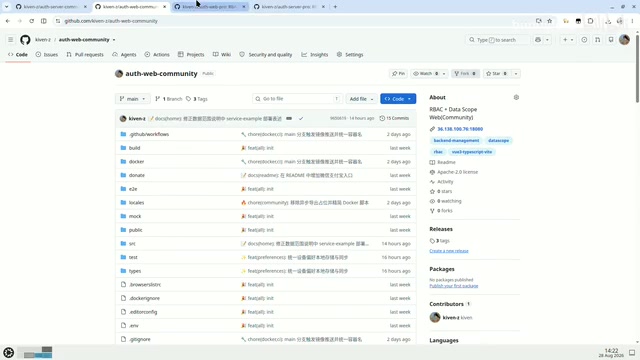The width and height of the screenshot is (640, 360).
Task: Open the pull requests icon in header
Action: point(598,40)
